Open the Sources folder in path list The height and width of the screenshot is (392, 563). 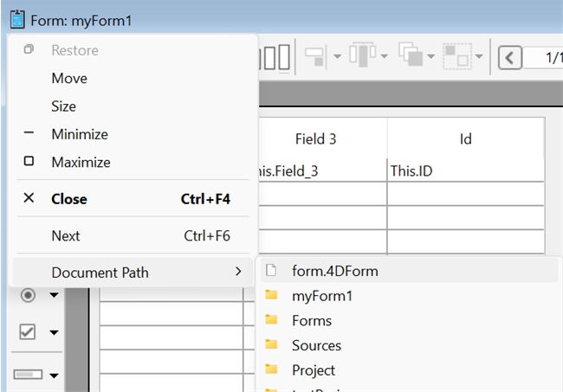316,345
